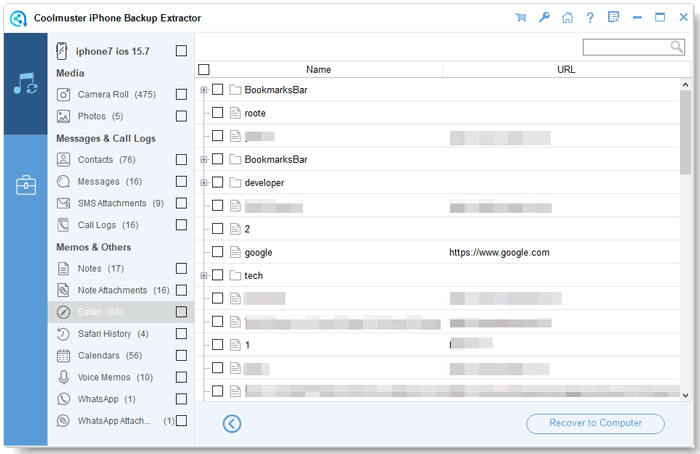The image size is (700, 454).
Task: Select the music sync sidebar icon
Action: click(25, 83)
